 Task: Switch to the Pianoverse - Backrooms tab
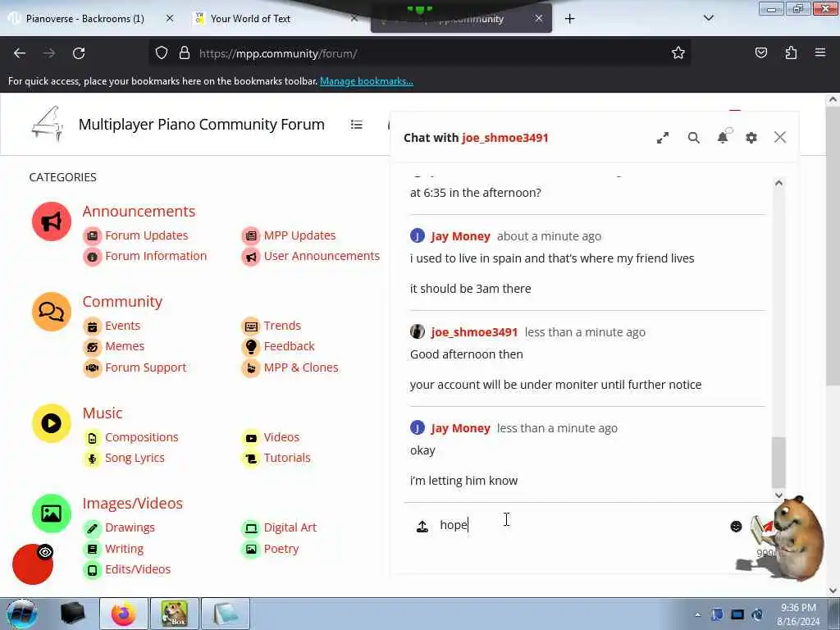(x=84, y=19)
